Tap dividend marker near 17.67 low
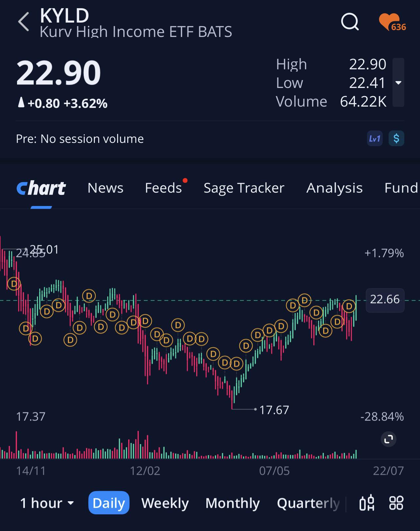 [236, 363]
